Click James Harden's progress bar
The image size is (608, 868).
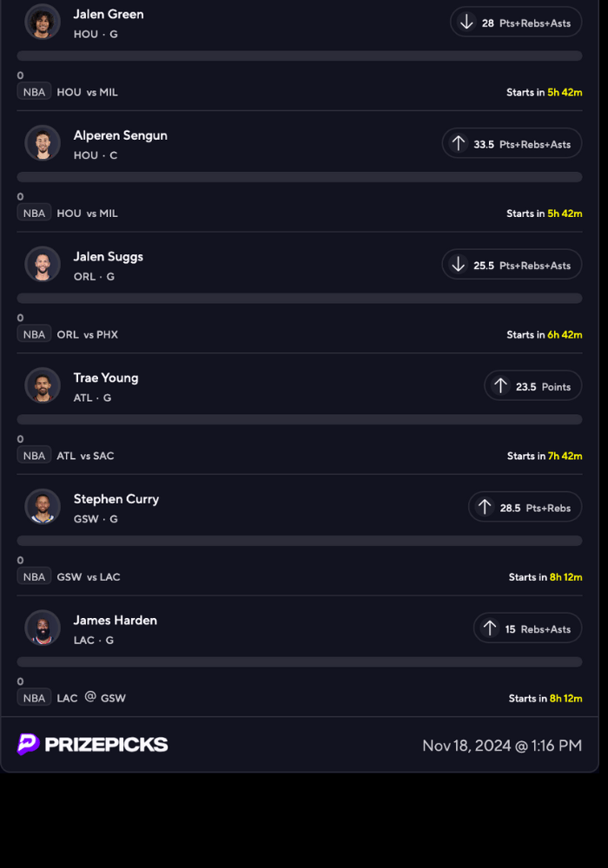coord(300,661)
